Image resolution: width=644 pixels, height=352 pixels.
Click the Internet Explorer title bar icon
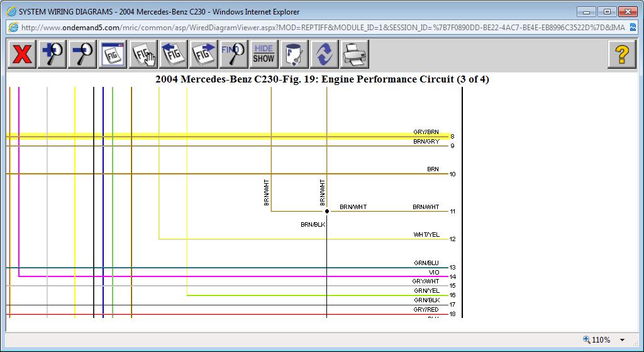[x=11, y=11]
